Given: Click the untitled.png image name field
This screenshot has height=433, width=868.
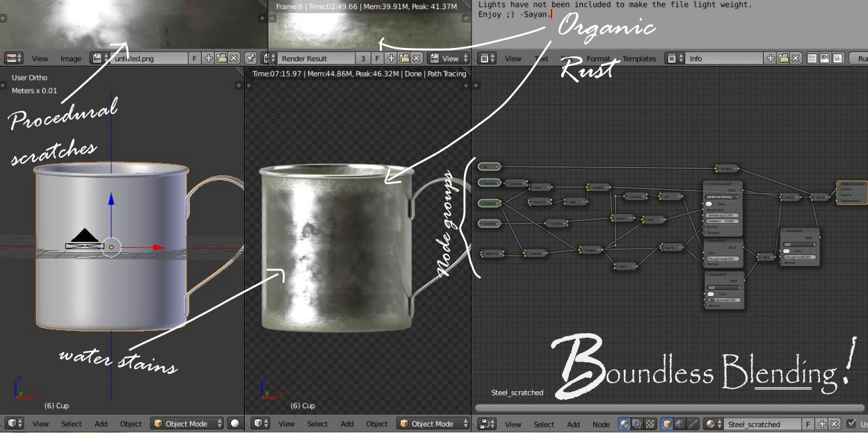Looking at the screenshot, I should pyautogui.click(x=147, y=58).
